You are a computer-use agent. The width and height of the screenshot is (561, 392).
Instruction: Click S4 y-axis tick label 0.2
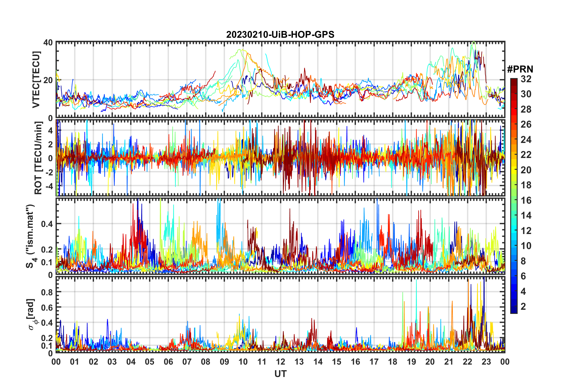47,249
